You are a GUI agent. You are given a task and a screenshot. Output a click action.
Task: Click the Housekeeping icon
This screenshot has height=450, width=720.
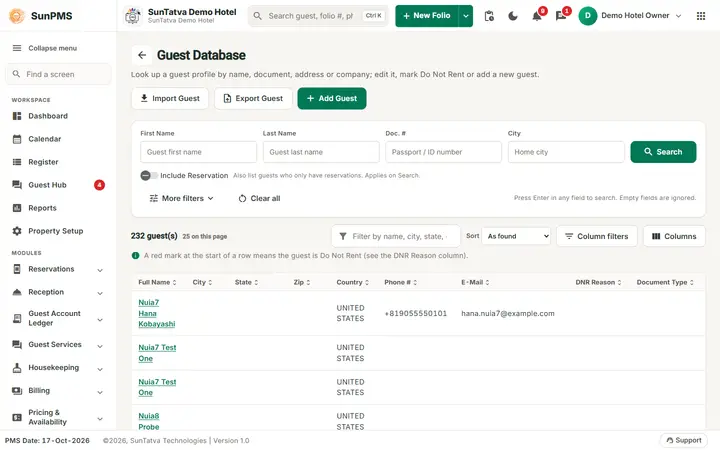point(17,367)
